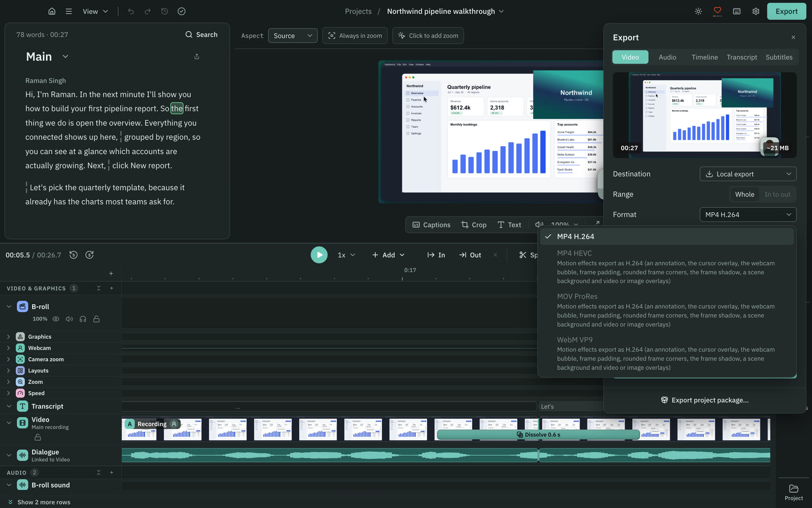Select the In to out range

pyautogui.click(x=777, y=194)
